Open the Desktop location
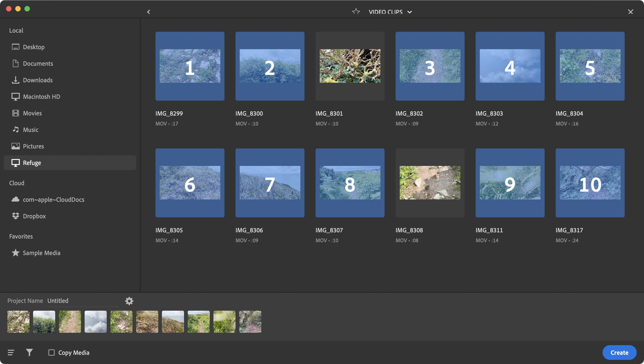The width and height of the screenshot is (644, 364). 70,47
